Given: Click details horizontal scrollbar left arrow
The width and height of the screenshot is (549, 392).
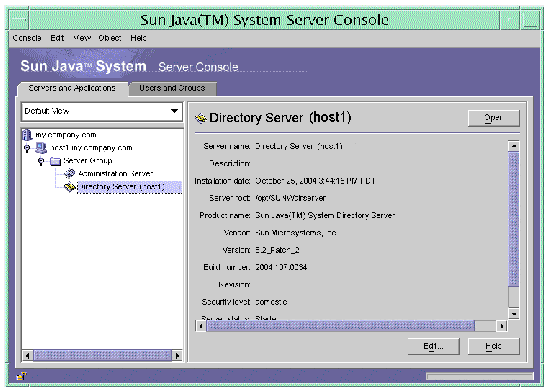Looking at the screenshot, I should (x=201, y=326).
